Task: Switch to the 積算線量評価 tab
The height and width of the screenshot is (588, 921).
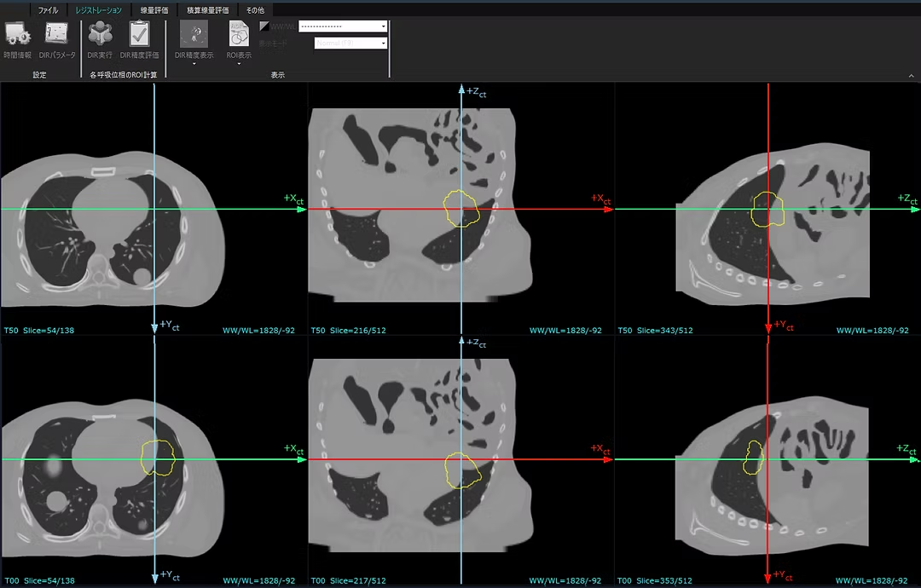Action: 207,10
